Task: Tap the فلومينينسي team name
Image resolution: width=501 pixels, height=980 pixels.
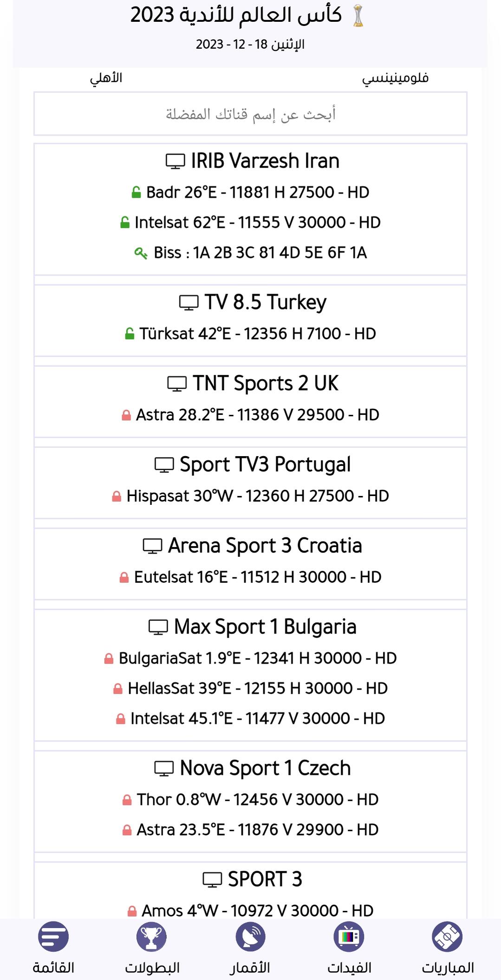Action: click(395, 78)
